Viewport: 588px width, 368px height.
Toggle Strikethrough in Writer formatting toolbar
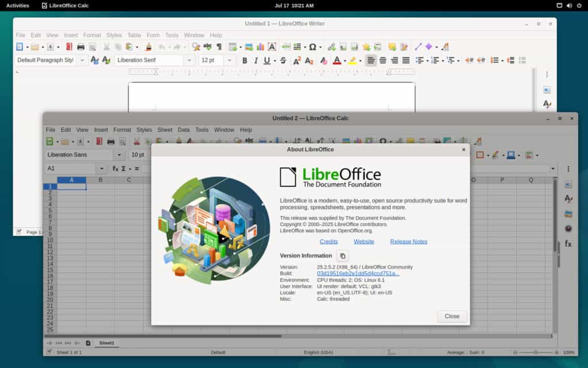click(x=283, y=60)
